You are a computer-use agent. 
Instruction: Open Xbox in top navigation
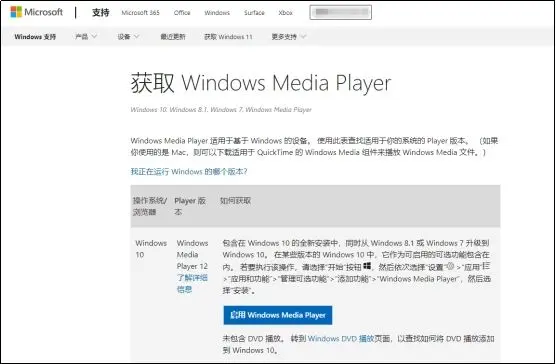[x=285, y=13]
